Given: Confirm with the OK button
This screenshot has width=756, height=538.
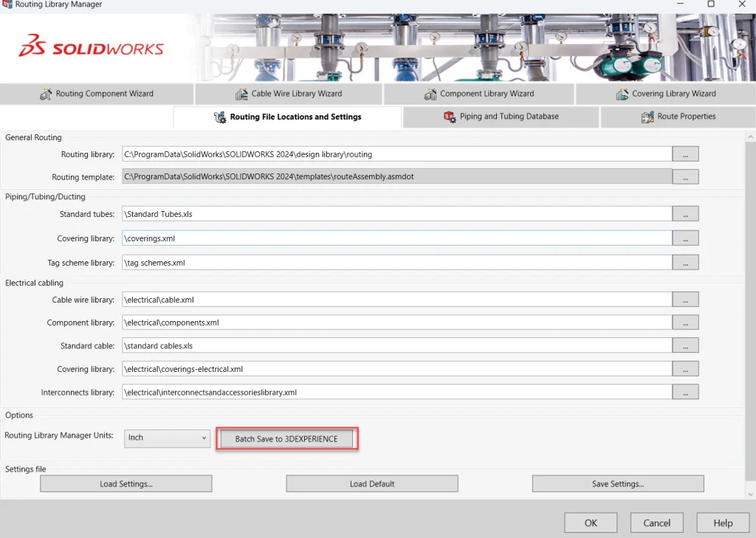Looking at the screenshot, I should click(x=591, y=523).
